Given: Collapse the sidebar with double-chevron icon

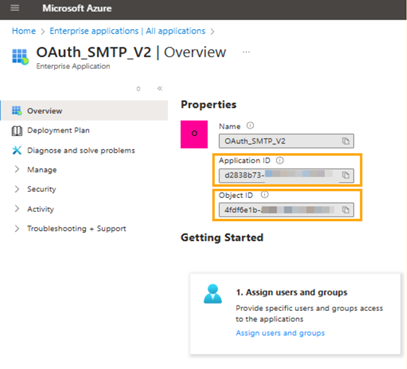Looking at the screenshot, I should coord(160,89).
